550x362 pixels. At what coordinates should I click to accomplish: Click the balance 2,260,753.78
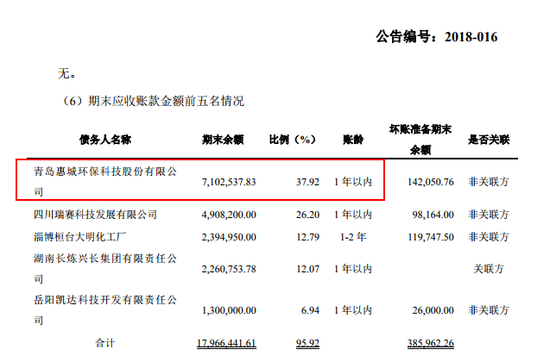tap(229, 269)
